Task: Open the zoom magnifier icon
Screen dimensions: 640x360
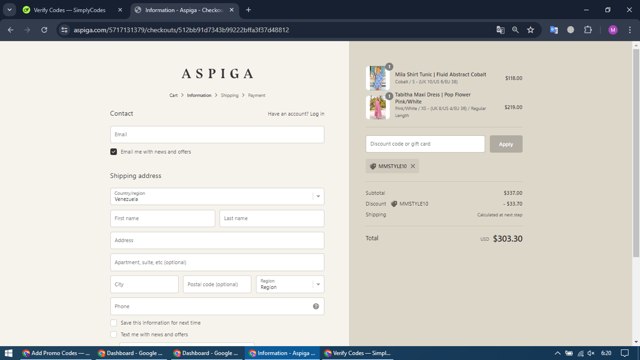Action: 516,30
